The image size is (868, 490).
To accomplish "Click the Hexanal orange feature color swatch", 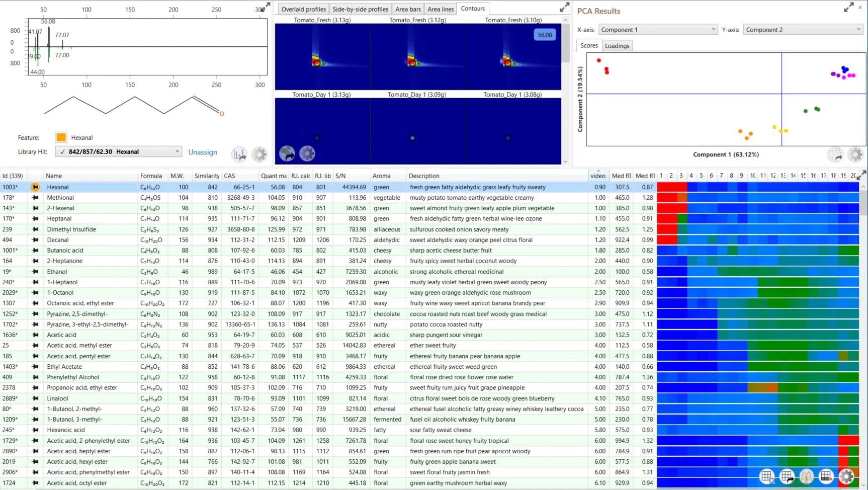I will tap(61, 137).
